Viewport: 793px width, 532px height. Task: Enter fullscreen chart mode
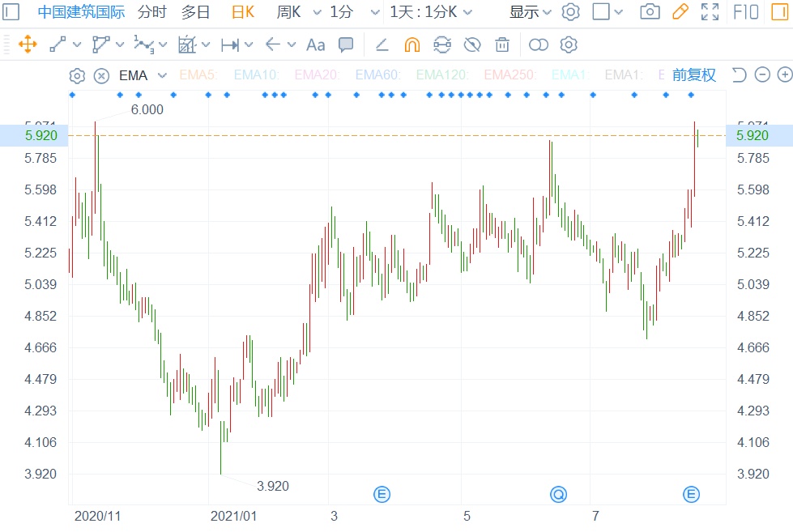pos(710,12)
